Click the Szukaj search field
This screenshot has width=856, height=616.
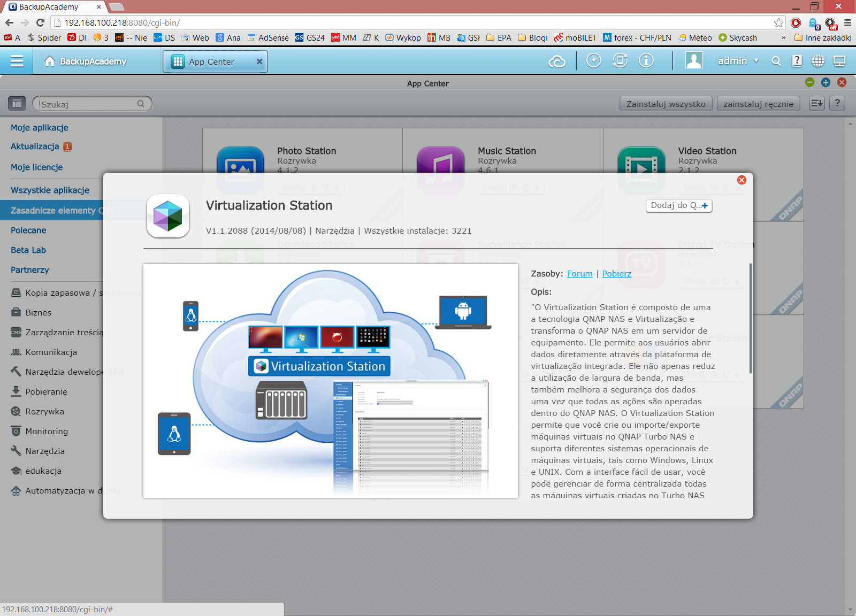coord(92,104)
